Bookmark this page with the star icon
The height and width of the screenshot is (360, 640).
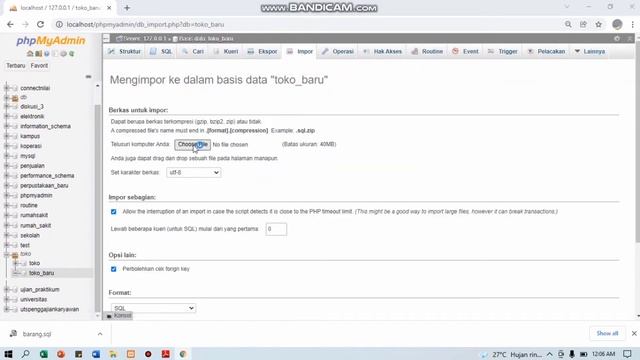pyautogui.click(x=598, y=24)
